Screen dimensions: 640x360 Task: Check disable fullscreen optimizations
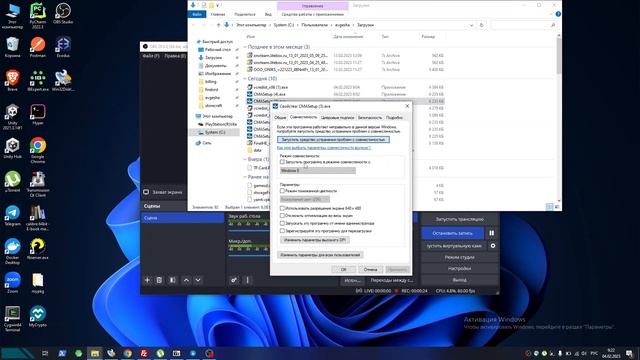(282, 216)
